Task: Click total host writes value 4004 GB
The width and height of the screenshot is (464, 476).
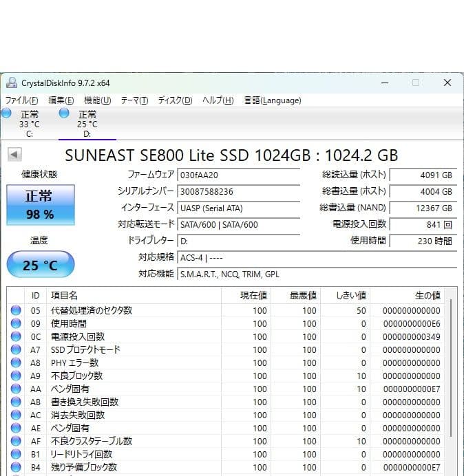Action: 423,191
